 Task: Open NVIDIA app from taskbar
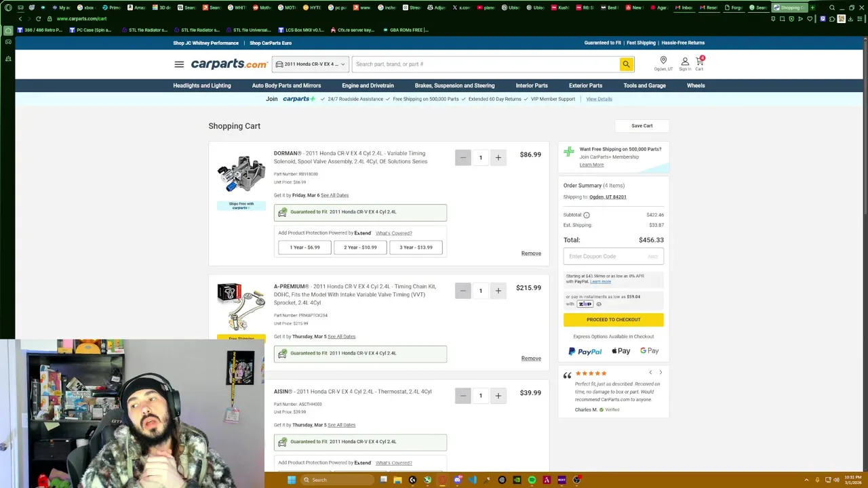coord(517,480)
